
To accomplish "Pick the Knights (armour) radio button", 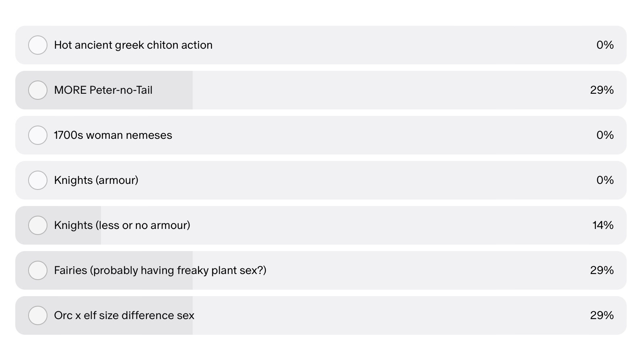I will [38, 180].
